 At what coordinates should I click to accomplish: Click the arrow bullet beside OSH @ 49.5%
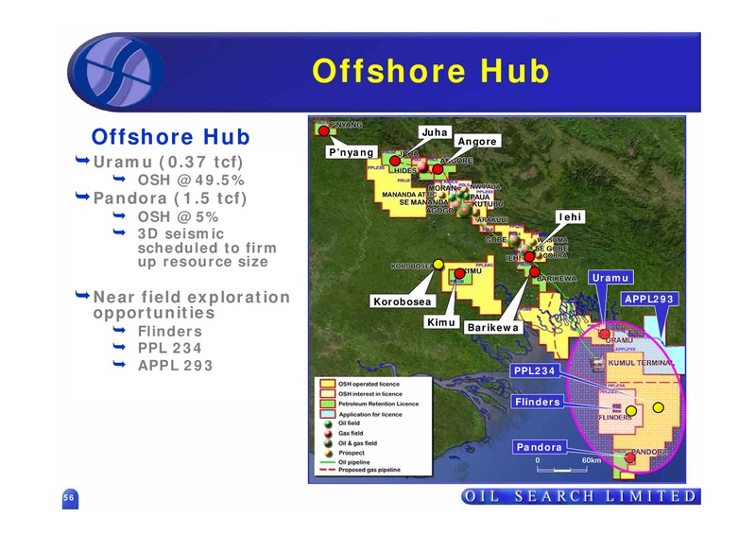[119, 179]
